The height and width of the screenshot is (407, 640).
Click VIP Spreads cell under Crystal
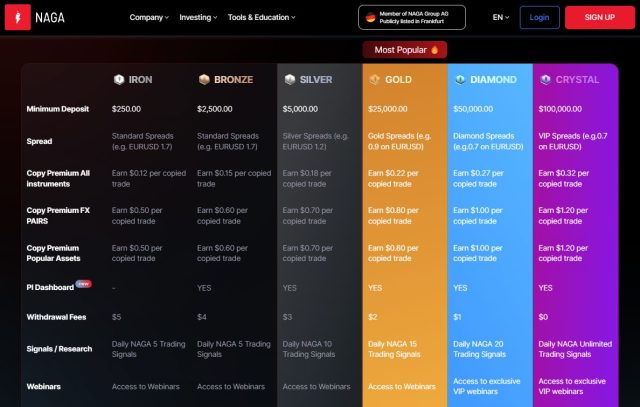coord(573,141)
